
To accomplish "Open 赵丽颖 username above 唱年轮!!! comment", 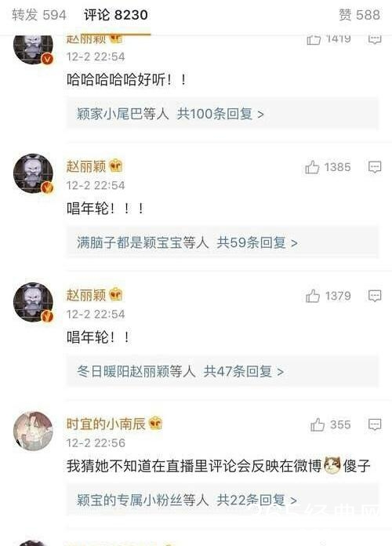I will tap(86, 166).
